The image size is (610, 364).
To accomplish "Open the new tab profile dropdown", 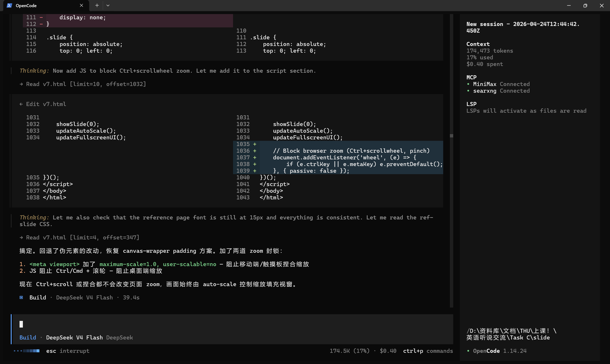I will pyautogui.click(x=108, y=5).
